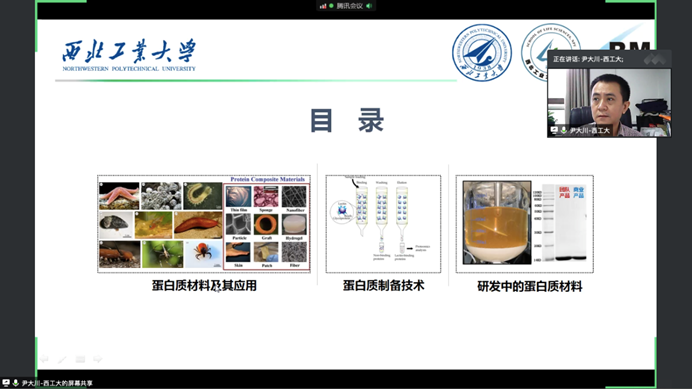This screenshot has height=389, width=692.
Task: Open the slideshow slides menu icon
Action: pos(80,359)
